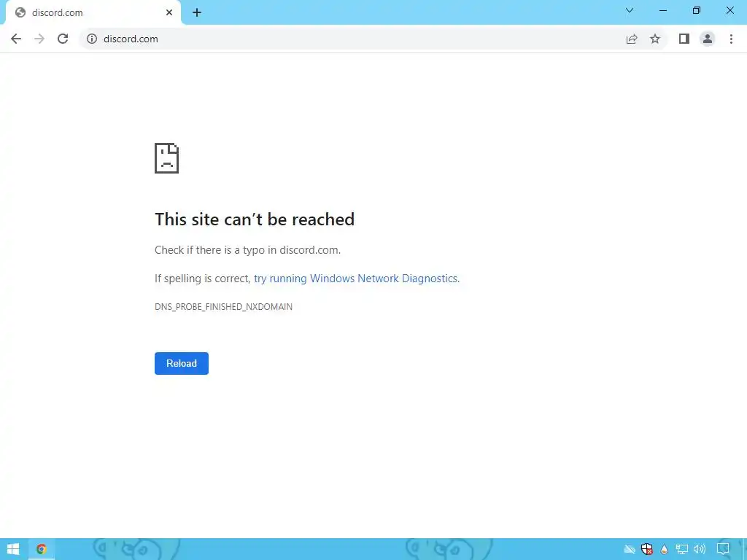The height and width of the screenshot is (560, 747).
Task: Select the discord.com browser tab
Action: (93, 13)
